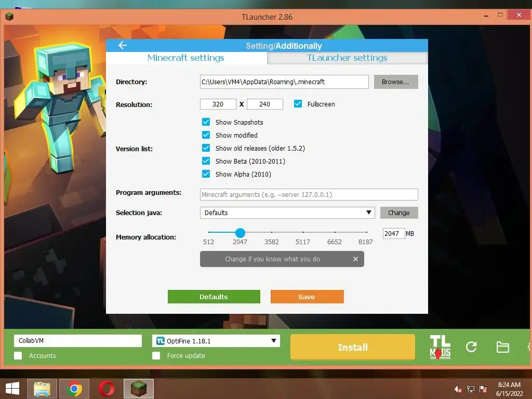Screen dimensions: 532x399
Task: Toggle Show old releases (older 1.5.2)
Action: click(206, 148)
